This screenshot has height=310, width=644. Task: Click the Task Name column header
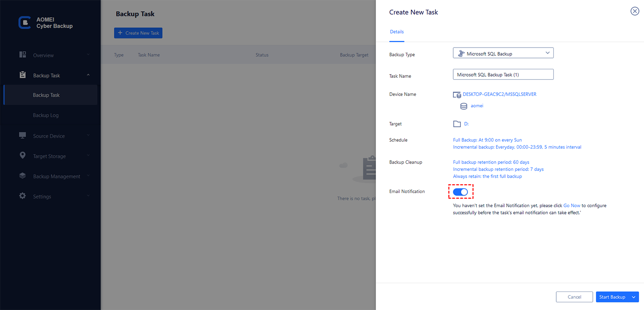coord(149,55)
